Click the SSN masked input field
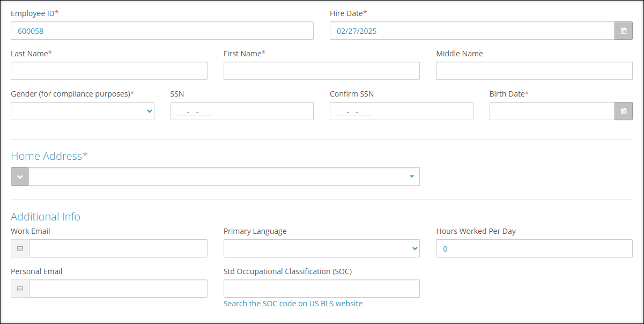This screenshot has width=644, height=324. coord(241,111)
